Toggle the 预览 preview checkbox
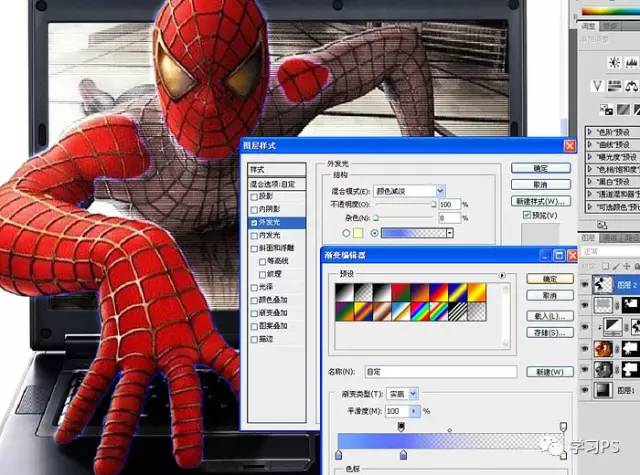This screenshot has height=475, width=640. (527, 215)
